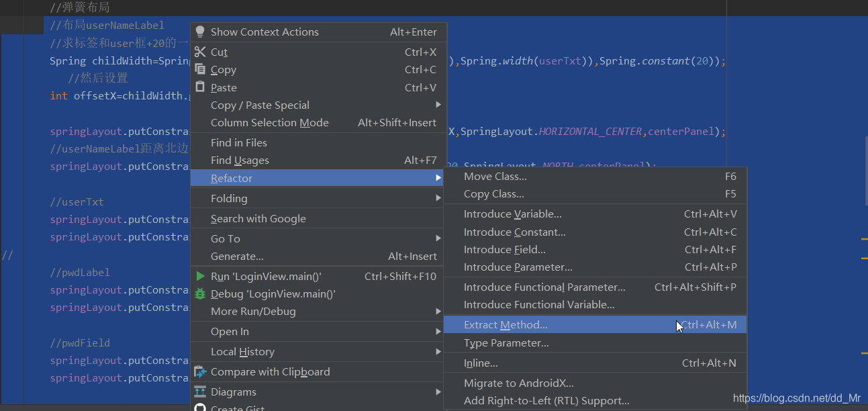The image size is (868, 411).
Task: Choose Introduce Parameter...
Action: tap(595, 267)
